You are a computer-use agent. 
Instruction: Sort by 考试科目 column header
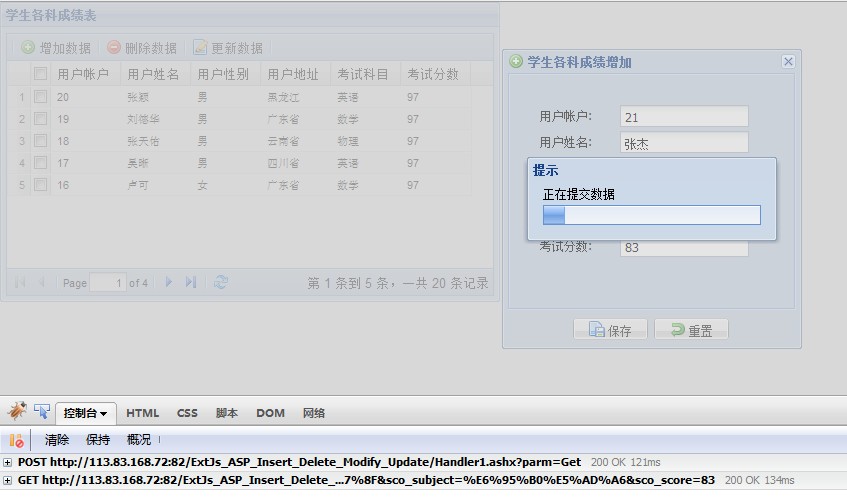click(366, 74)
